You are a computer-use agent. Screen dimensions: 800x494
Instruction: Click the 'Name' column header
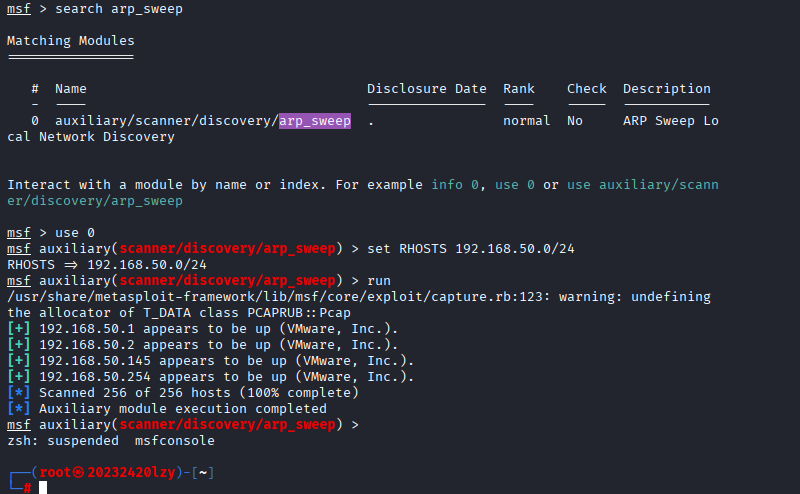(71, 89)
